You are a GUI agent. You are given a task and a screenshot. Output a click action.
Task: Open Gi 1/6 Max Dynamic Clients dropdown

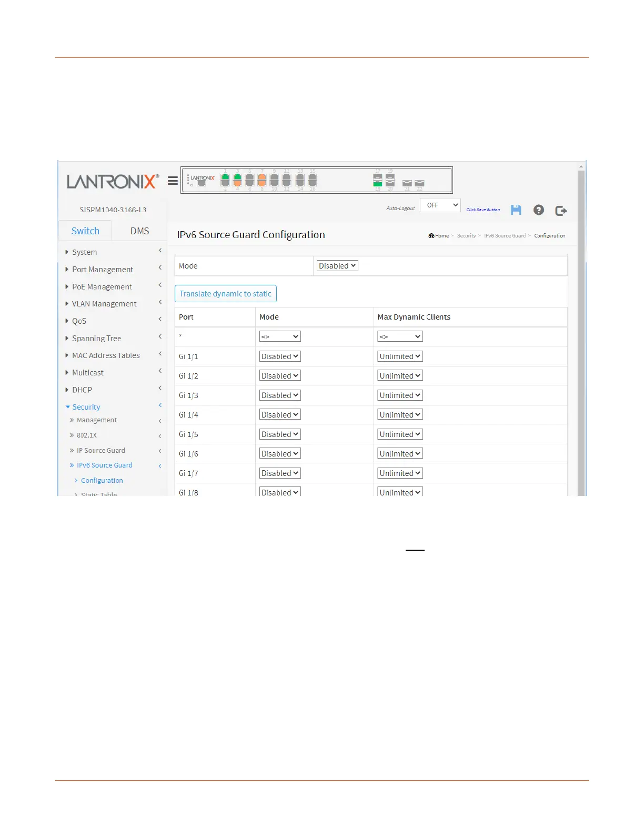tap(400, 454)
